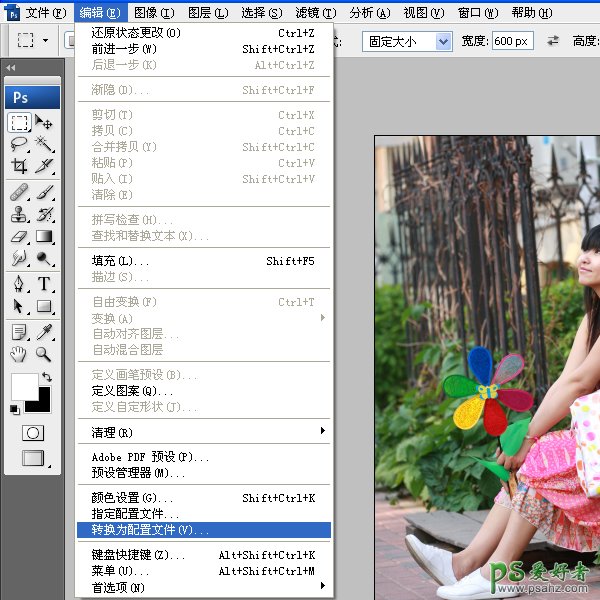The height and width of the screenshot is (600, 600).
Task: Choose the Eyedropper tool
Action: pyautogui.click(x=44, y=331)
